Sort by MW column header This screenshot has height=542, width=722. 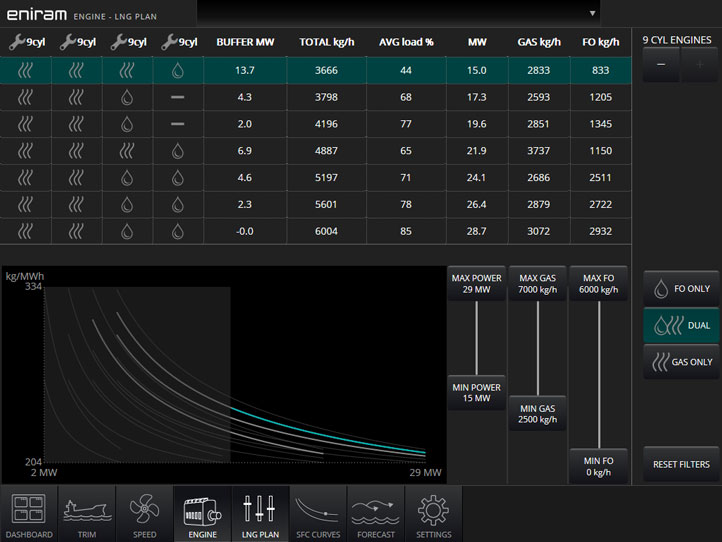(x=477, y=42)
